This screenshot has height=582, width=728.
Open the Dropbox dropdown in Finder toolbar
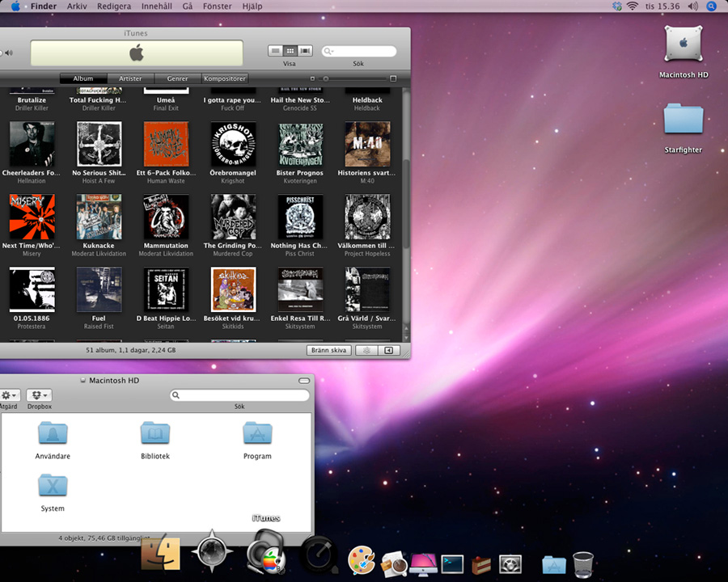[x=39, y=395]
